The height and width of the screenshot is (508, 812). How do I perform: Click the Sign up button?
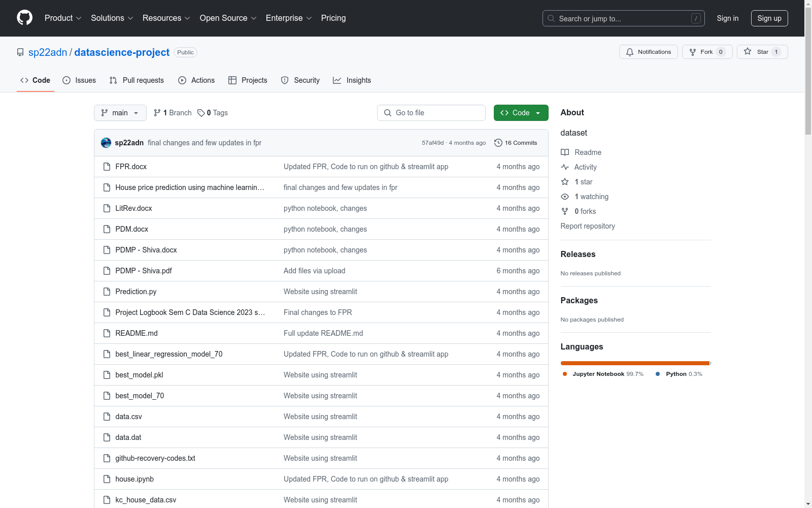point(769,18)
